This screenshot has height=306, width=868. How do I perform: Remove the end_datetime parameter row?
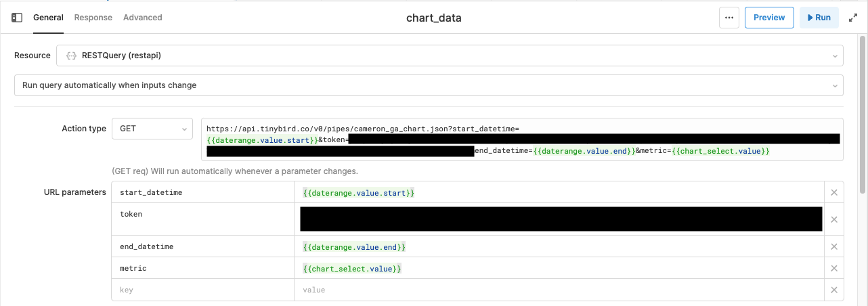[x=833, y=247]
